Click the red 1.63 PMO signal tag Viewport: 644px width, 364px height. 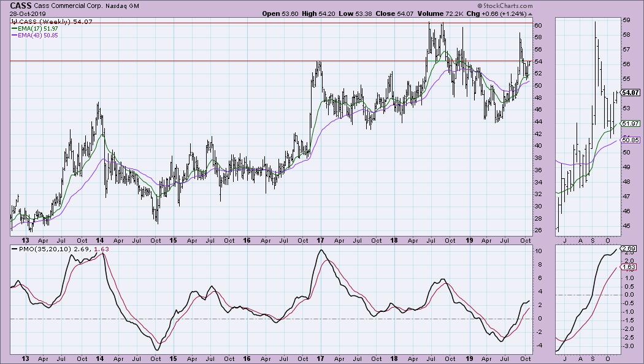pos(629,267)
